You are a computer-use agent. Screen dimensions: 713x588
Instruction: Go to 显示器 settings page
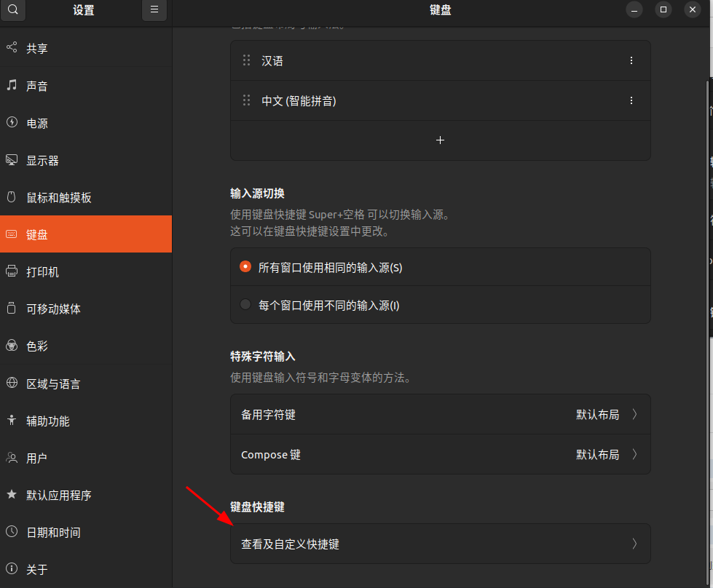pos(86,160)
